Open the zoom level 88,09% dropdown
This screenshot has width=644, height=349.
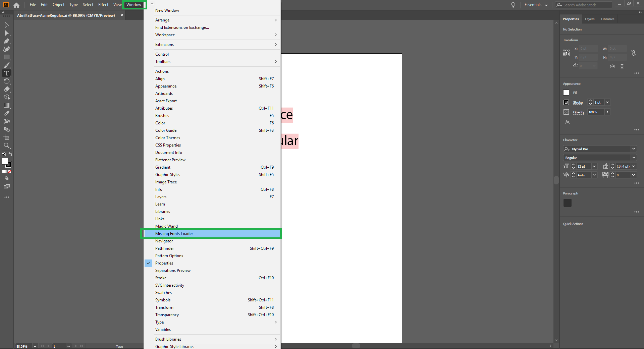coord(35,346)
